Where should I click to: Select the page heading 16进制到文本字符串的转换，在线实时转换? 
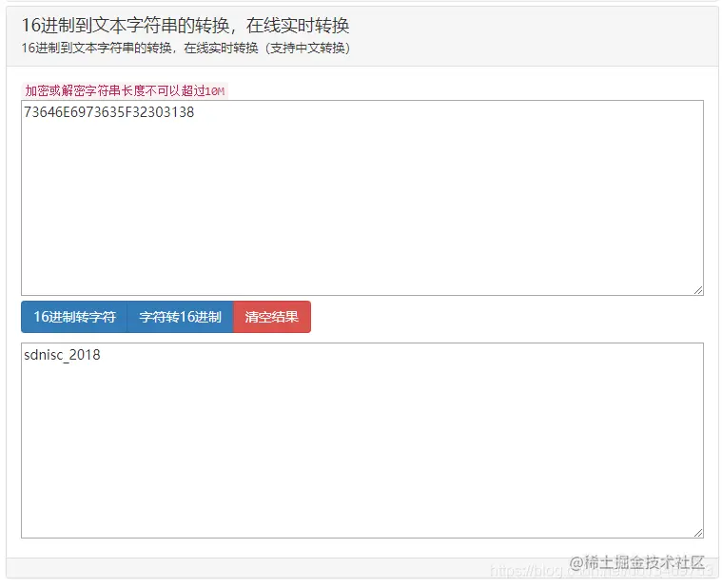(185, 26)
